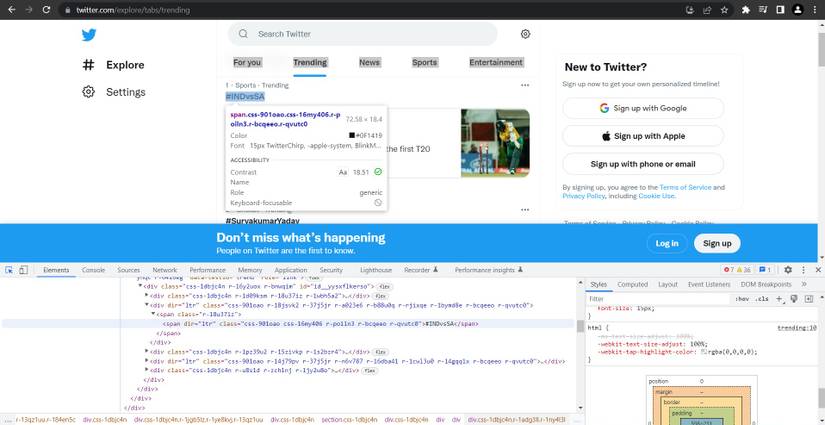Click the lock icon in the address bar
The width and height of the screenshot is (825, 425).
[x=67, y=10]
